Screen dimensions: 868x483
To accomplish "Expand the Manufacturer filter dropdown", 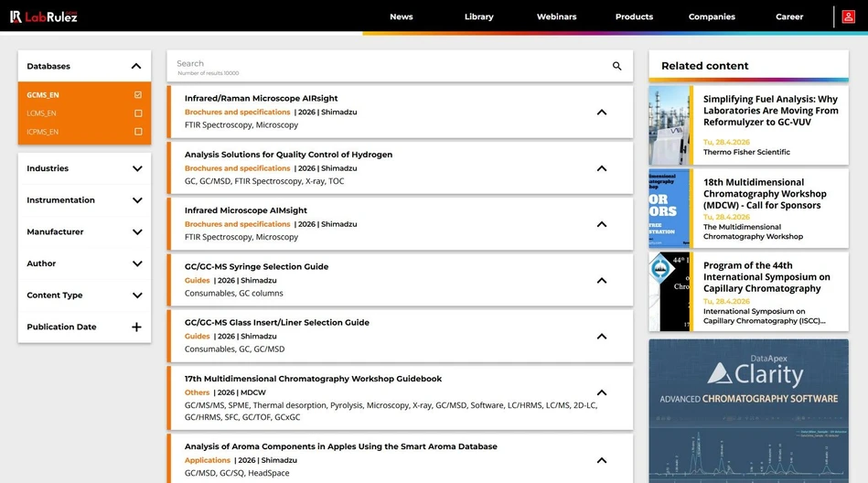I will [136, 232].
